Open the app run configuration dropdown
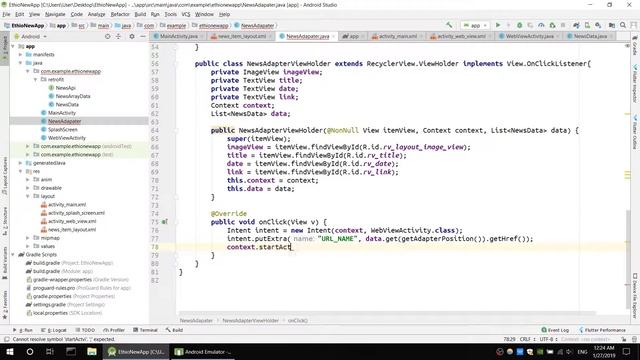The image size is (640, 360). 475,25
